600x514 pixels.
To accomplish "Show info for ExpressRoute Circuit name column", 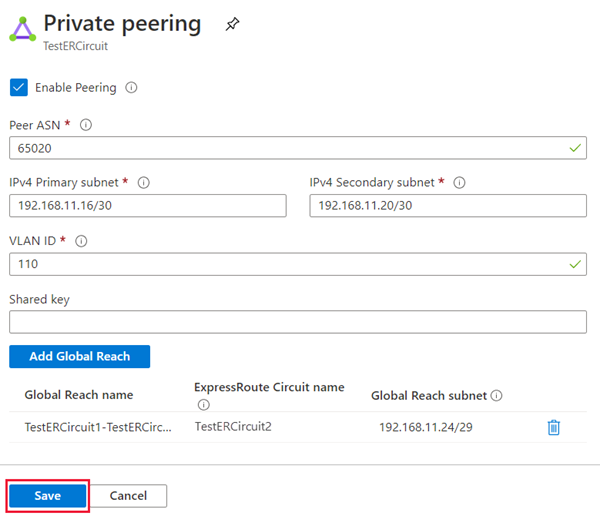I will point(204,405).
